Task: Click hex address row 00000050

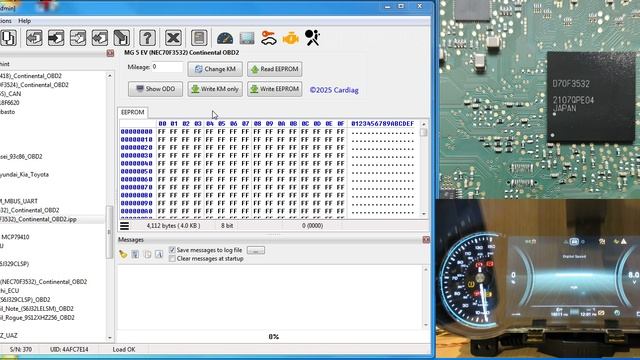Action: coord(136,172)
